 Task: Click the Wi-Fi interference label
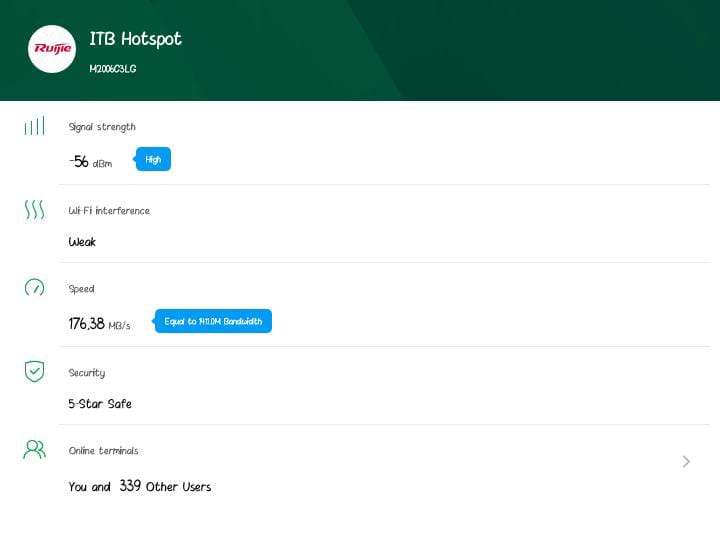click(109, 211)
